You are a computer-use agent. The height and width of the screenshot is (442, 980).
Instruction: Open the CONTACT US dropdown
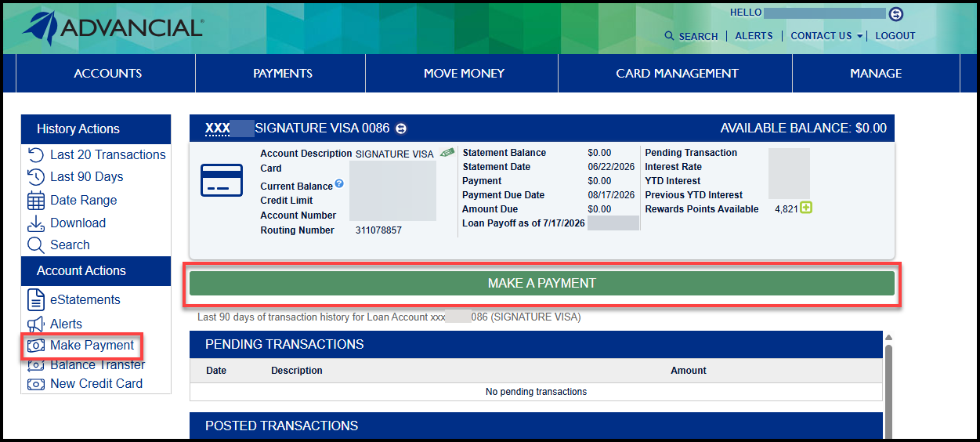coord(826,36)
